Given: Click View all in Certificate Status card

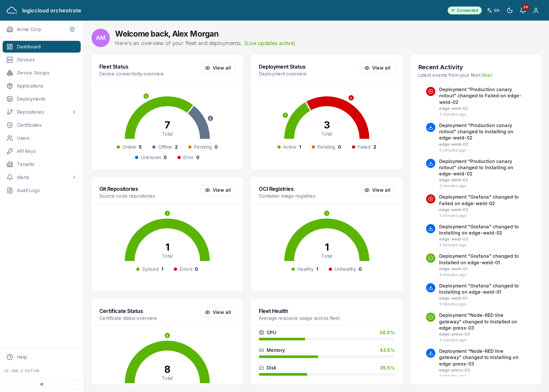Looking at the screenshot, I should pyautogui.click(x=218, y=312).
